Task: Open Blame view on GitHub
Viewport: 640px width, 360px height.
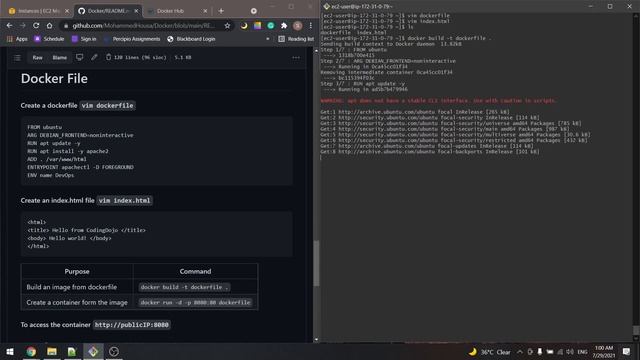Action: pos(60,58)
